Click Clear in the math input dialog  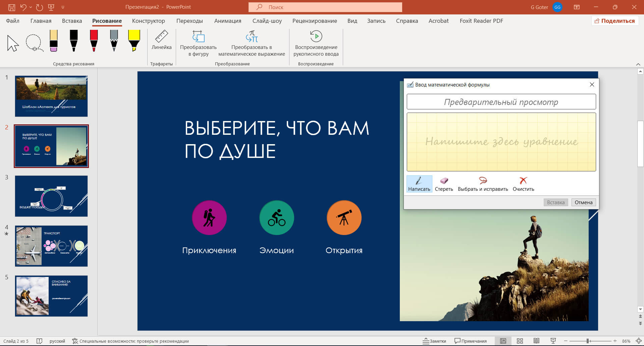(523, 184)
